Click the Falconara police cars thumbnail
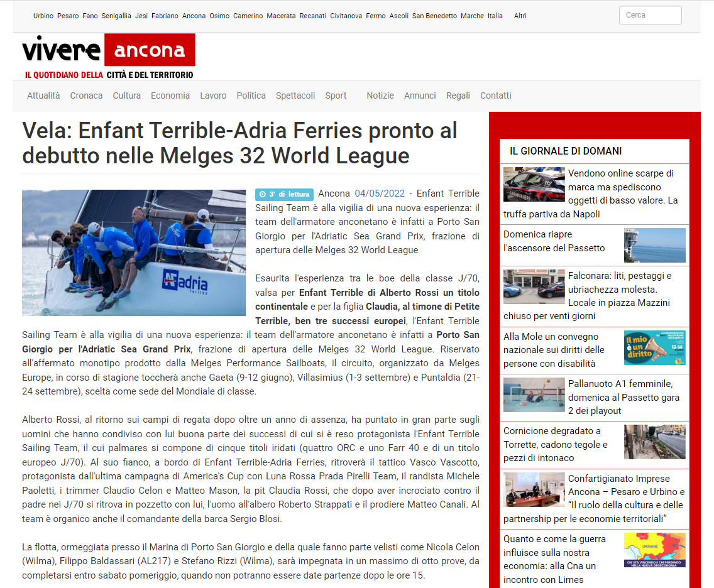 click(534, 286)
